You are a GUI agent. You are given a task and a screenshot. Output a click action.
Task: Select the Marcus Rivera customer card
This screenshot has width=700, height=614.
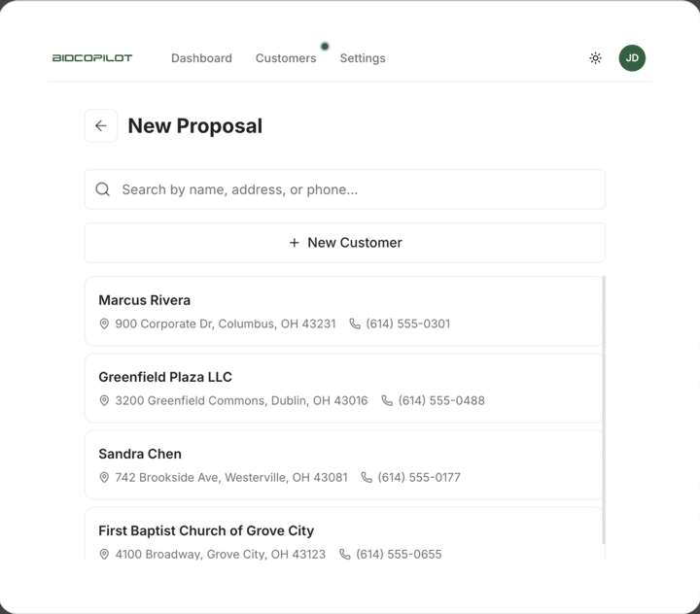344,311
